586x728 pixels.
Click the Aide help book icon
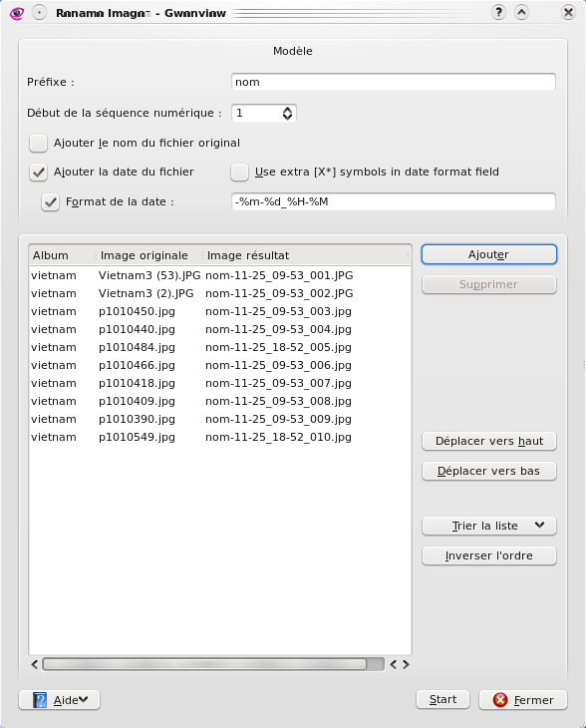tap(40, 700)
